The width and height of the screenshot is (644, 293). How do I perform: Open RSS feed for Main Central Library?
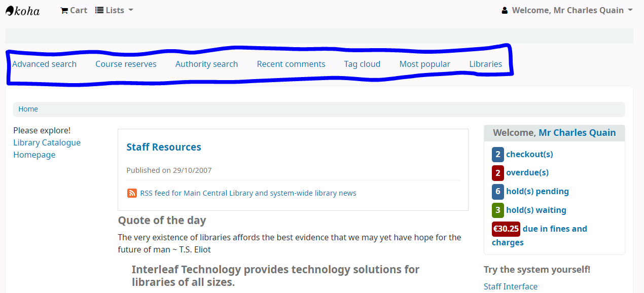pos(248,193)
